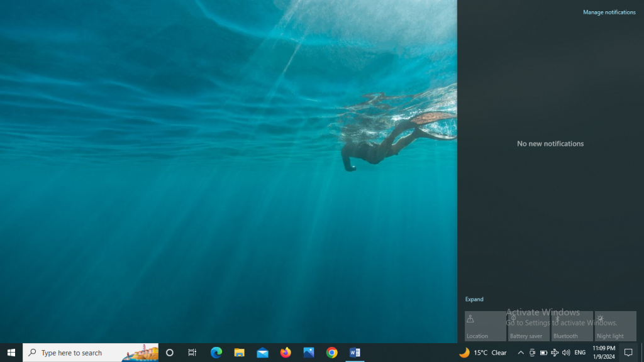
Task: Toggle Bluetooth quick action tile
Action: [572, 326]
